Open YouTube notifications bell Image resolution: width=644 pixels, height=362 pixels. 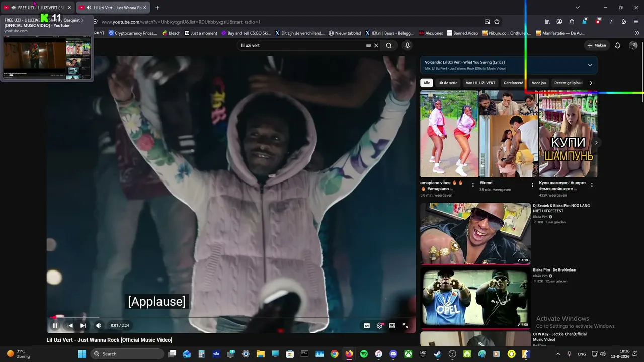[618, 45]
